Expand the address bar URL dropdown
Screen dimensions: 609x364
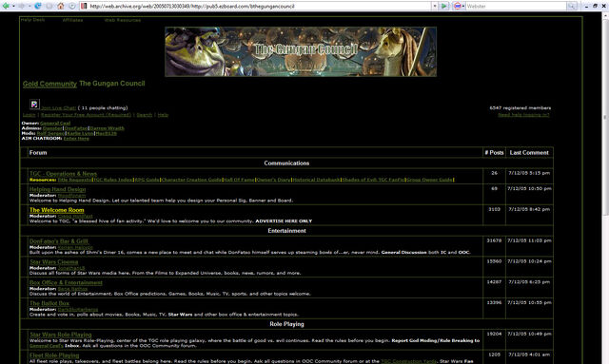pos(435,7)
